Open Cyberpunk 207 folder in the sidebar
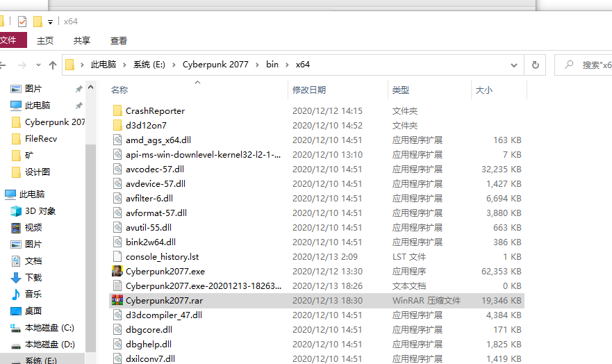 pyautogui.click(x=49, y=122)
